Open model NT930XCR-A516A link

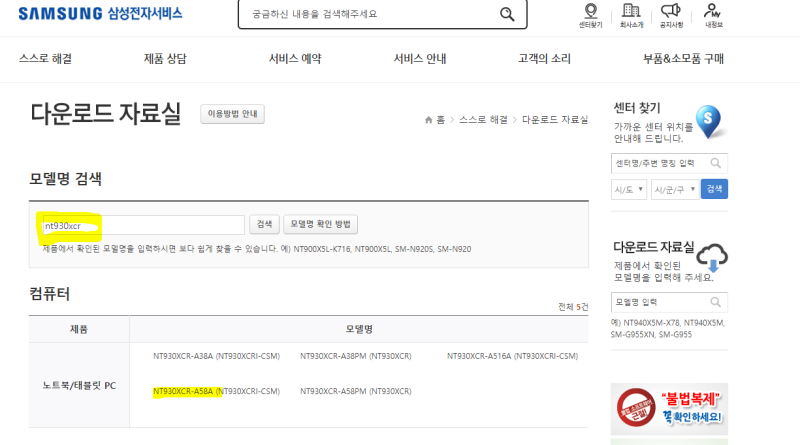click(512, 356)
